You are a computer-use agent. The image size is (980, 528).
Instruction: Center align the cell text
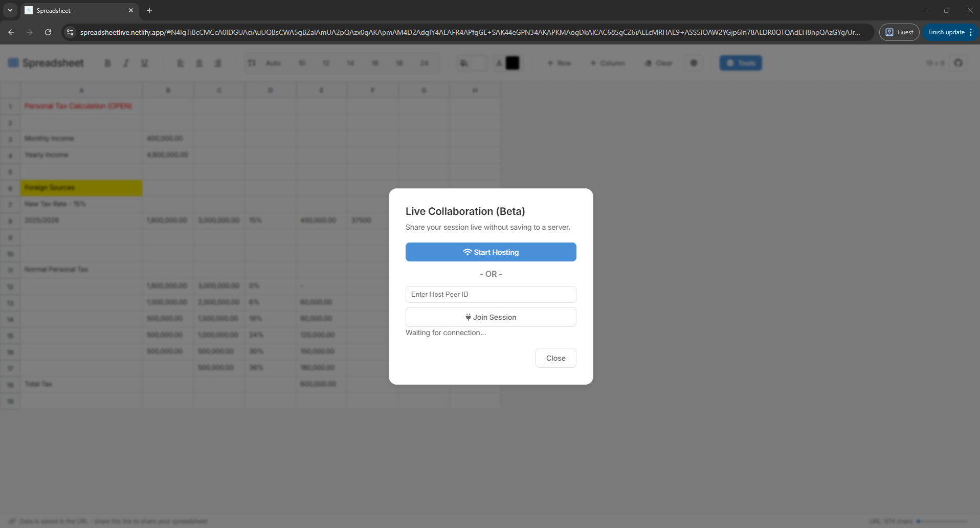pos(199,62)
